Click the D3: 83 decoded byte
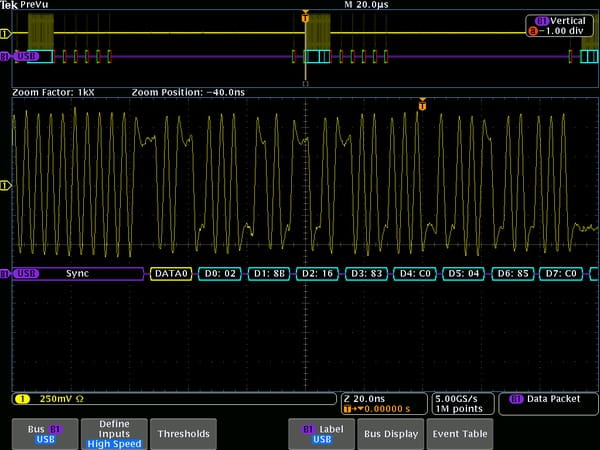 [366, 273]
